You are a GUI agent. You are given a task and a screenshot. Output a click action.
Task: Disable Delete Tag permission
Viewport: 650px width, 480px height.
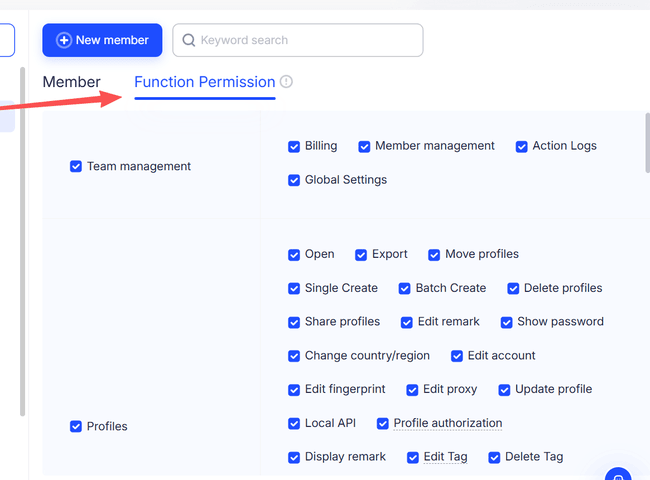(x=494, y=458)
